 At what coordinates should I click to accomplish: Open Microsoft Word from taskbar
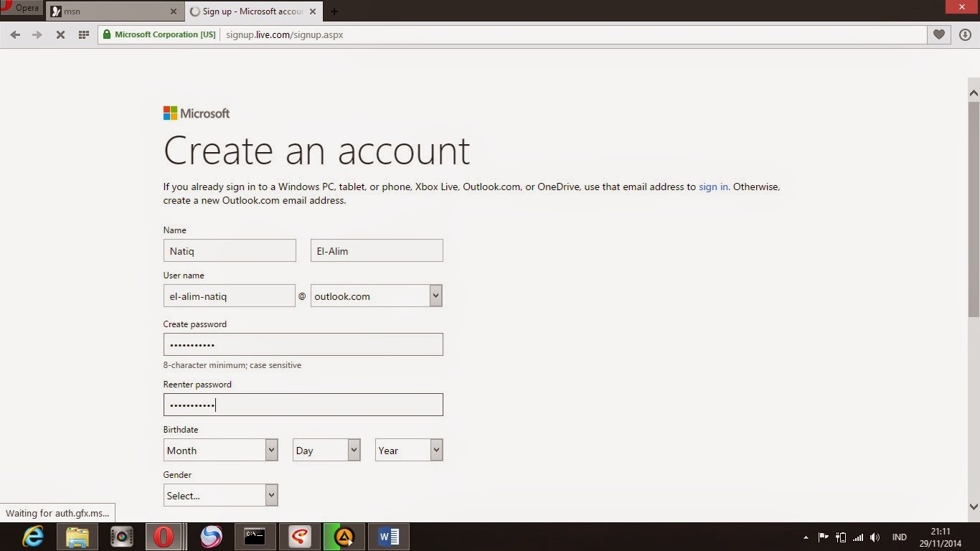(x=389, y=537)
